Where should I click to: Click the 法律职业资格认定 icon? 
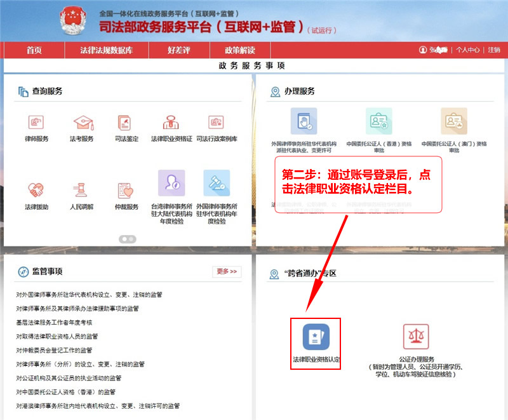pos(316,337)
